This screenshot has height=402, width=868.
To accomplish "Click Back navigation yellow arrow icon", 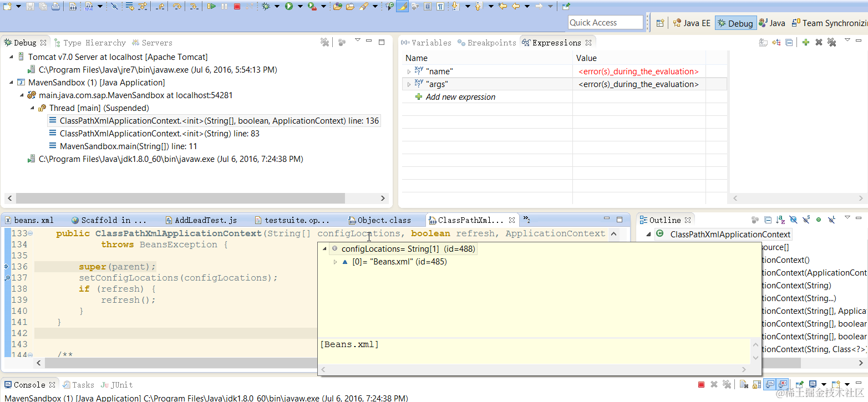I will [x=515, y=6].
